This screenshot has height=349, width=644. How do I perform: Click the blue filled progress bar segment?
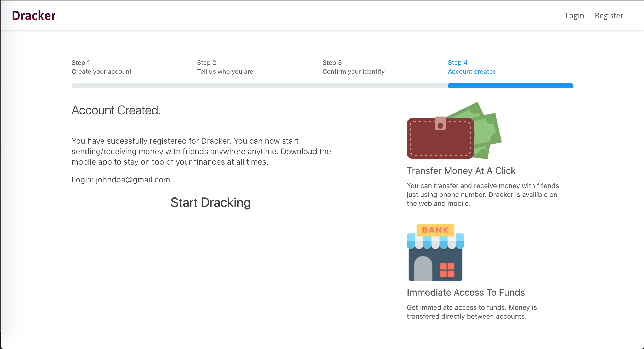[x=510, y=86]
